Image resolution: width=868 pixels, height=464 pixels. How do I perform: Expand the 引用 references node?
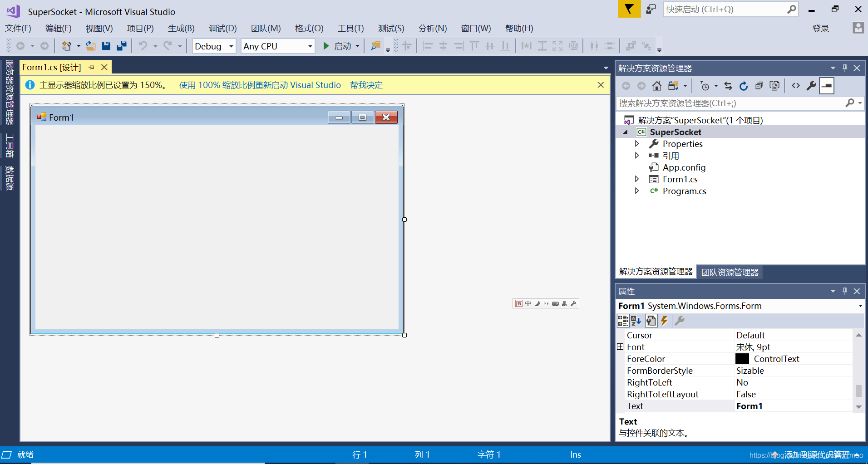637,155
